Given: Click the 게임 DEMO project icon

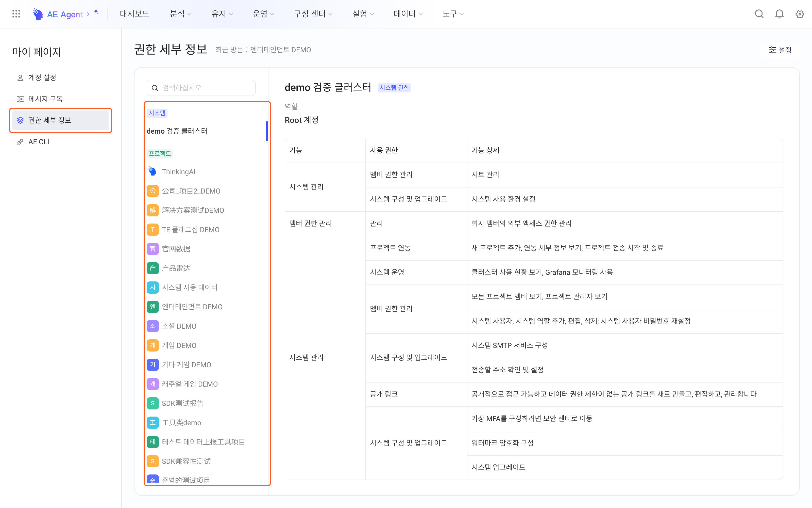Looking at the screenshot, I should 152,345.
